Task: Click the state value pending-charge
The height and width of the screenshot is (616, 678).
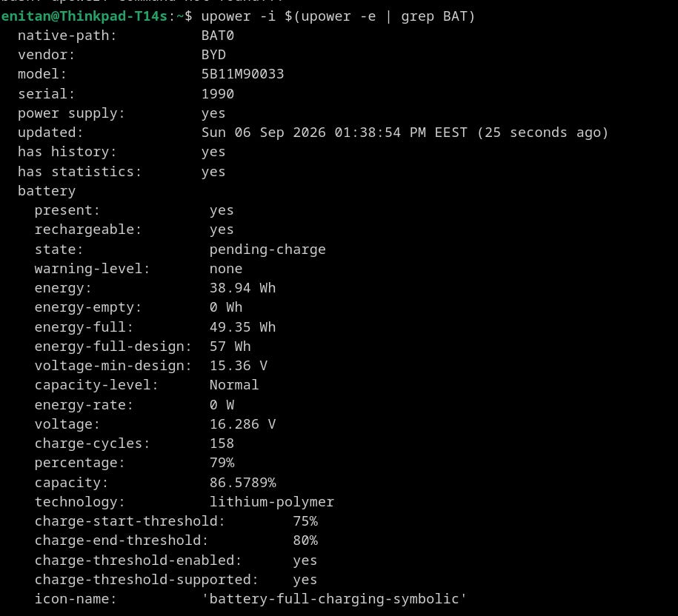Action: (267, 250)
